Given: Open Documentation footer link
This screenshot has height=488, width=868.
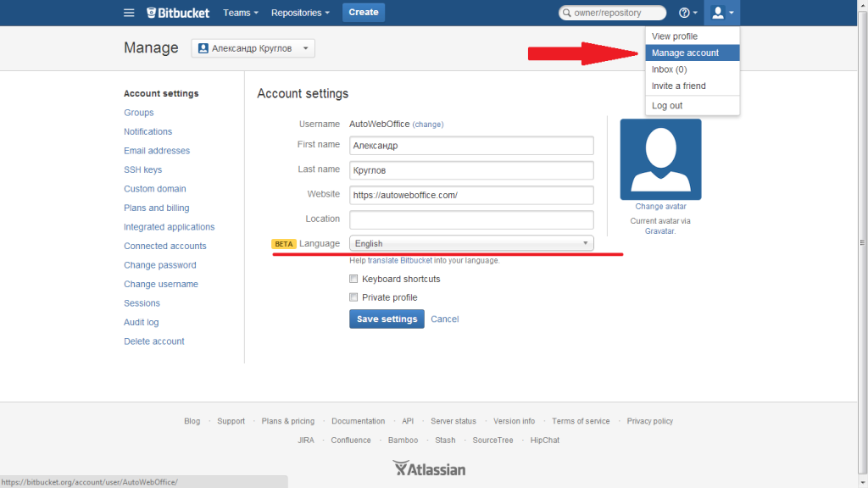Looking at the screenshot, I should (359, 421).
